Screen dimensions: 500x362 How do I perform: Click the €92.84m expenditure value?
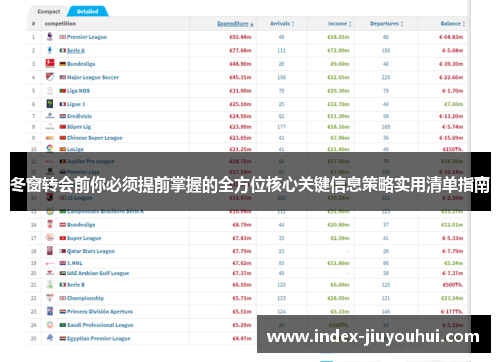tap(240, 37)
